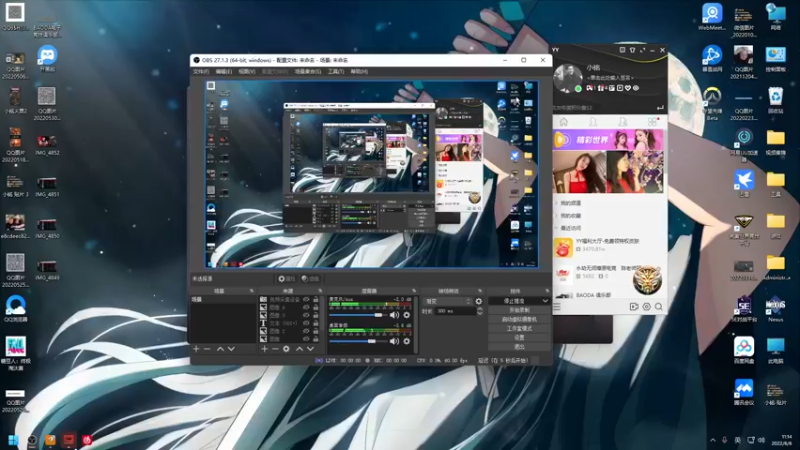The image size is (800, 450).
Task: Open the 文件(F) menu in OBS
Action: pos(201,72)
